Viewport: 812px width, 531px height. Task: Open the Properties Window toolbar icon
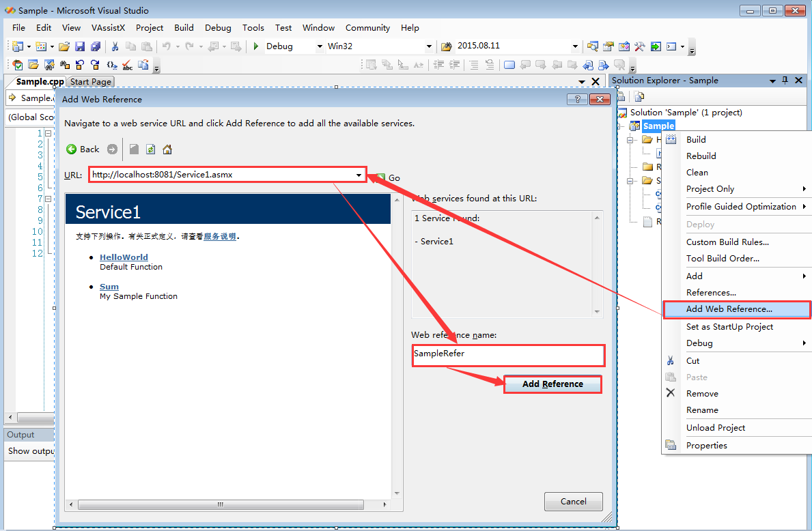click(608, 46)
